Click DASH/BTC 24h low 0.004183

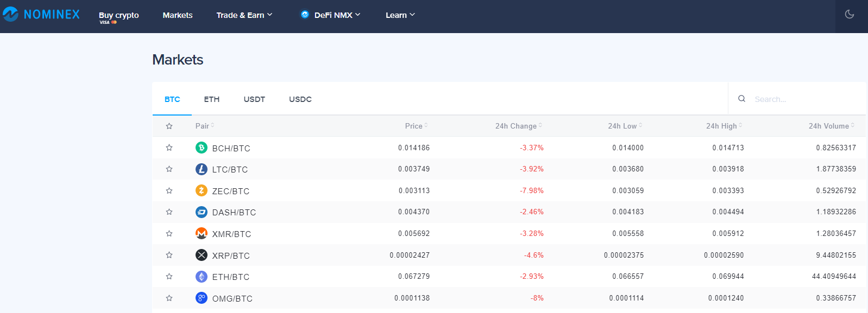628,212
